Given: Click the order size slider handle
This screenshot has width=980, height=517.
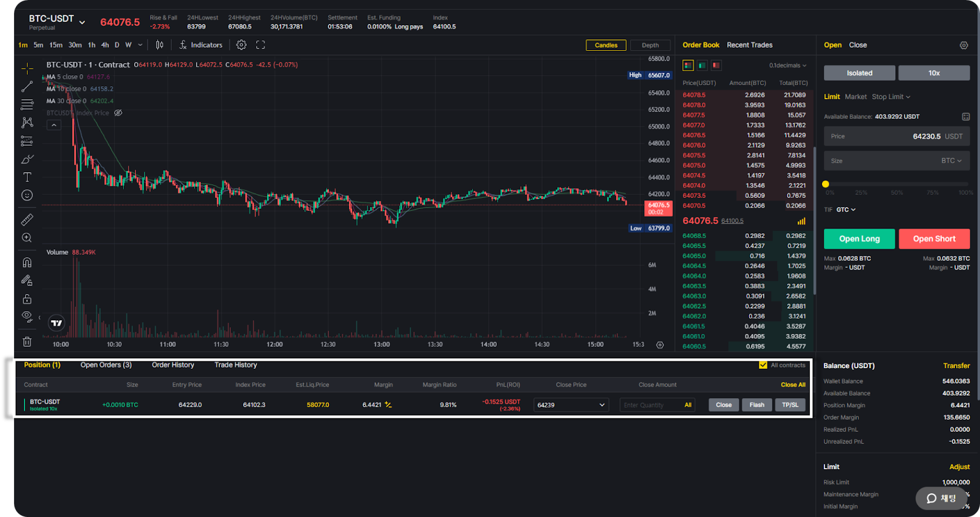Looking at the screenshot, I should pos(826,184).
